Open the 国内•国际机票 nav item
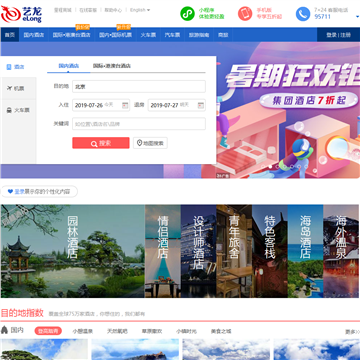360x360 pixels. click(115, 35)
